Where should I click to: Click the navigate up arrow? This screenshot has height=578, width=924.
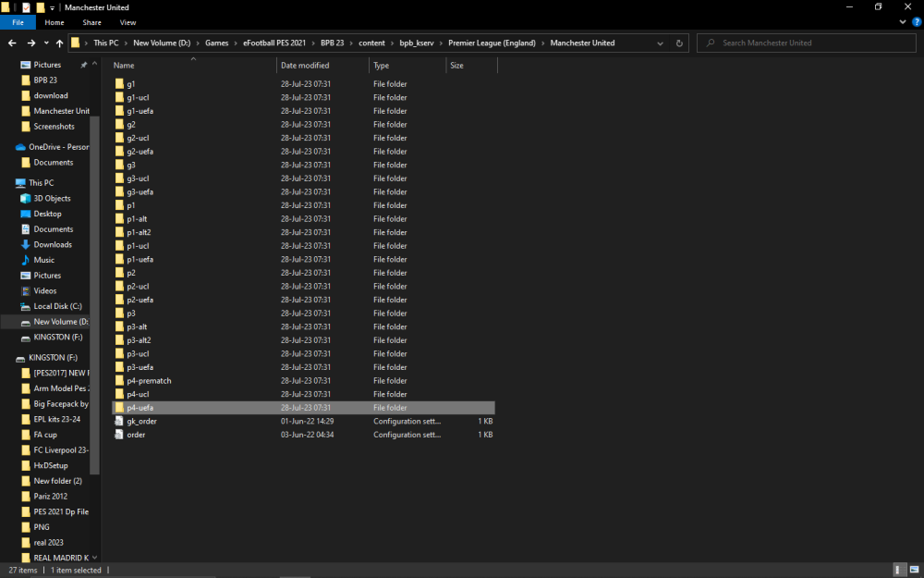[x=59, y=43]
